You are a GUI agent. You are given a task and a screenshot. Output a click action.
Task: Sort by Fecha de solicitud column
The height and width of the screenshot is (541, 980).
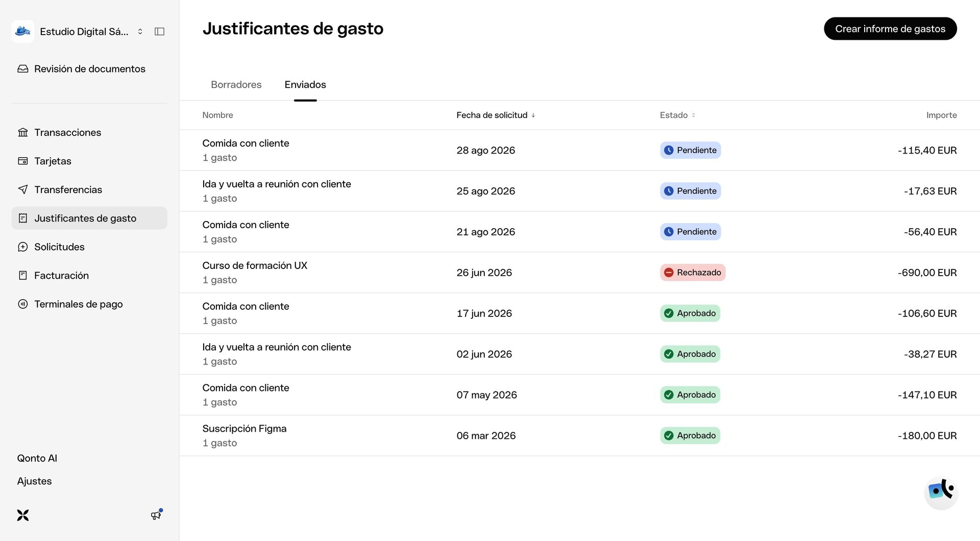496,115
